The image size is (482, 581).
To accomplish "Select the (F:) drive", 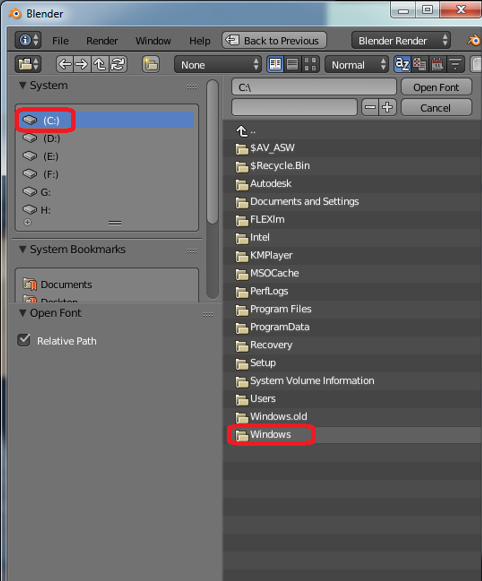I will (106, 174).
